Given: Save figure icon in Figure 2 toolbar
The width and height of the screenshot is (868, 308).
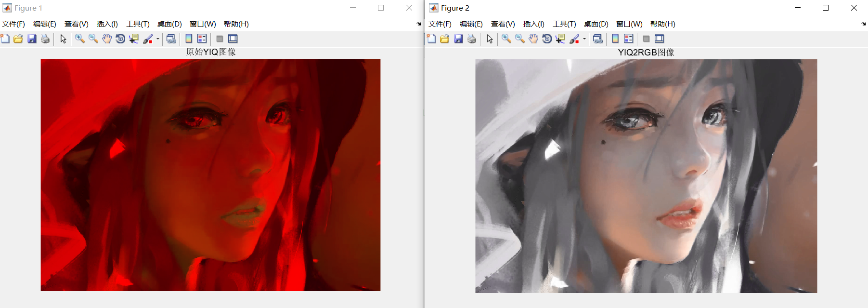Looking at the screenshot, I should point(458,39).
